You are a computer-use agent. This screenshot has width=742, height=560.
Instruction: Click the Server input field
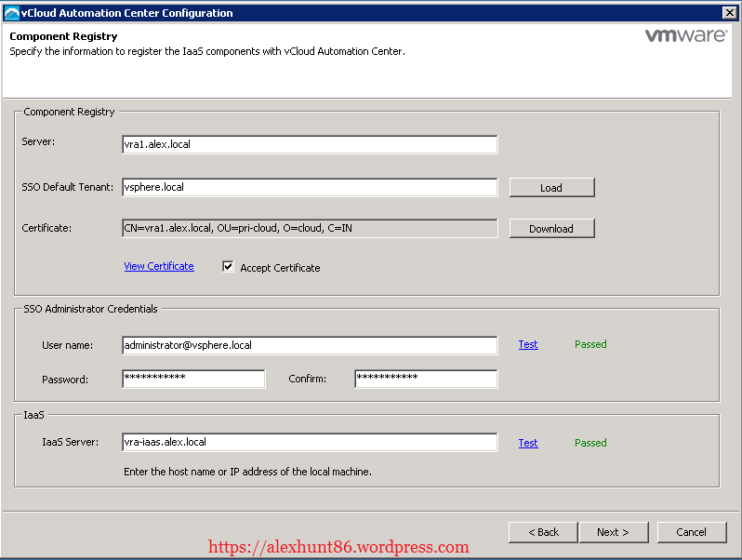[310, 144]
